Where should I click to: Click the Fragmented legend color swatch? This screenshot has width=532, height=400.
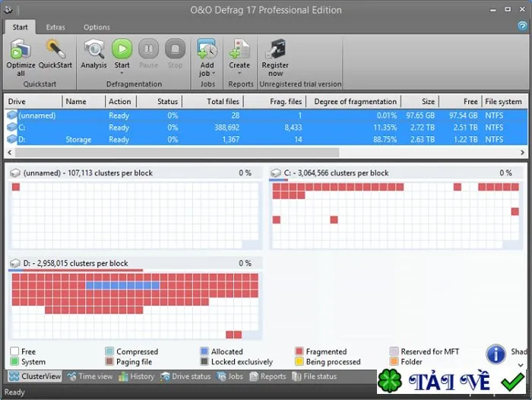[299, 351]
